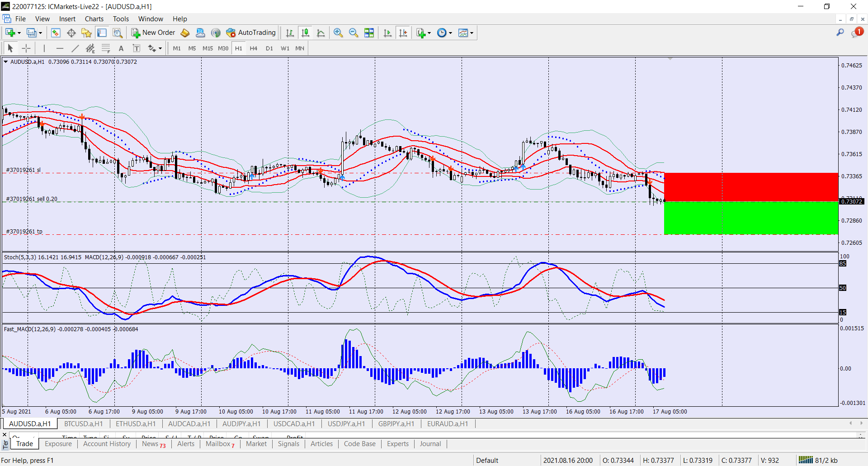868x466 pixels.
Task: Switch timeframe to M15
Action: point(208,48)
